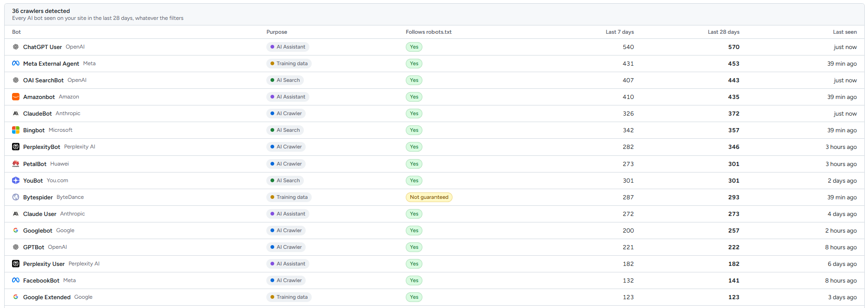Click AI Assistant tag on ChatGPT User row
The height and width of the screenshot is (308, 868).
click(288, 47)
